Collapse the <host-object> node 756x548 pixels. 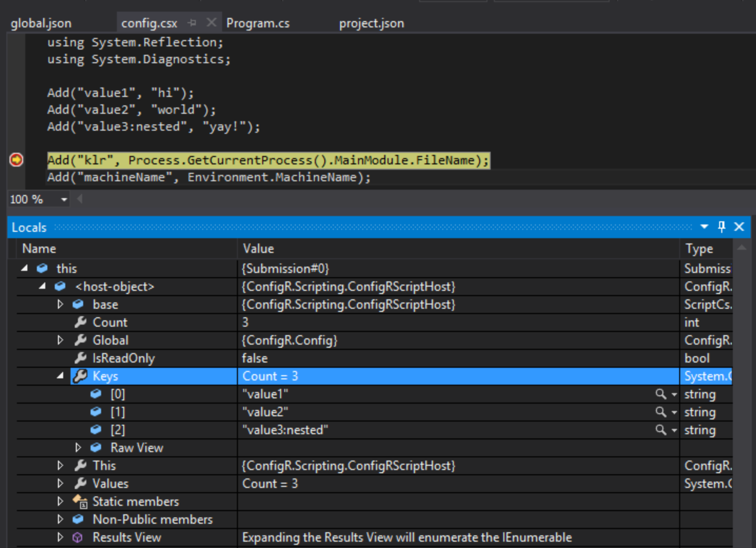(x=43, y=286)
